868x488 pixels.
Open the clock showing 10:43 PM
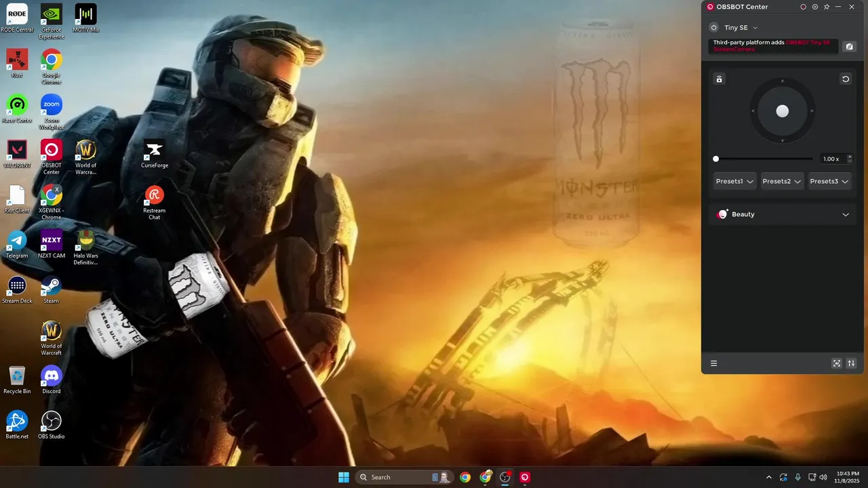click(x=848, y=477)
